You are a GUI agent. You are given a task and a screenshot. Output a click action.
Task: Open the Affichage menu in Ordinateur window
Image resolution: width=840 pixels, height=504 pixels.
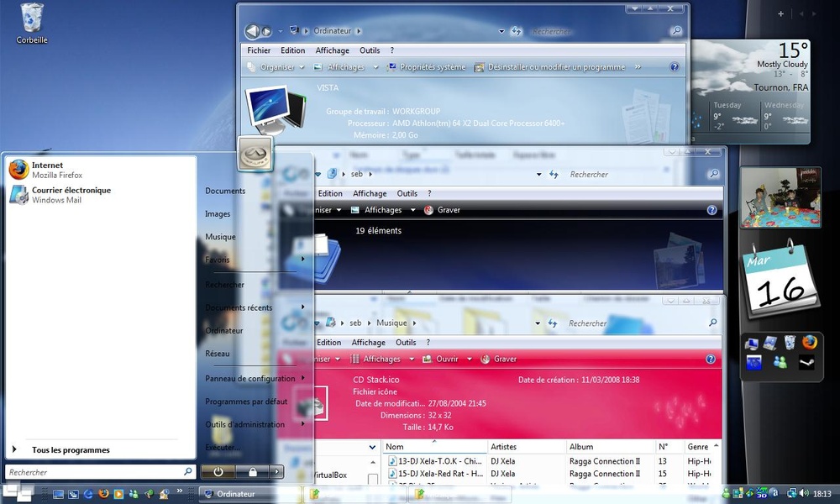332,50
